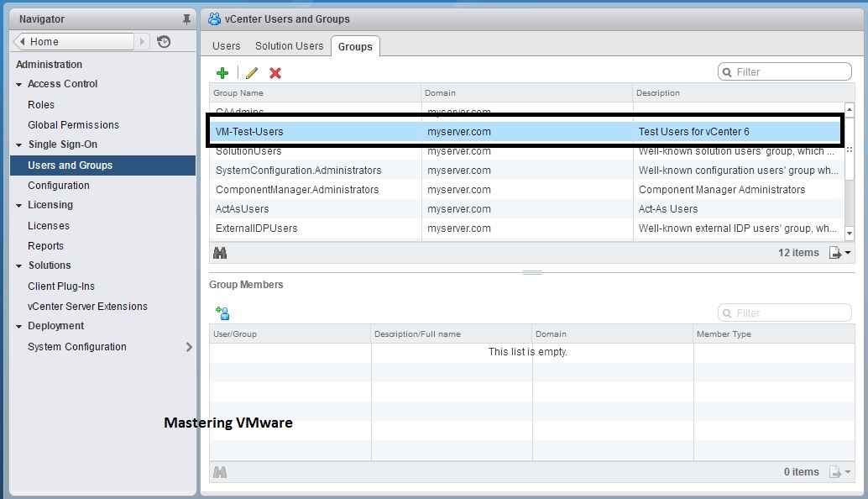Delete the selected group with red X
This screenshot has width=868, height=499.
click(275, 72)
